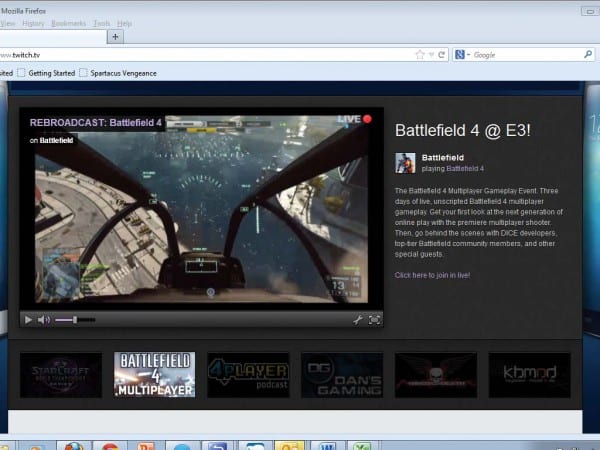Reload the page using the refresh icon
The width and height of the screenshot is (600, 450).
pyautogui.click(x=441, y=55)
